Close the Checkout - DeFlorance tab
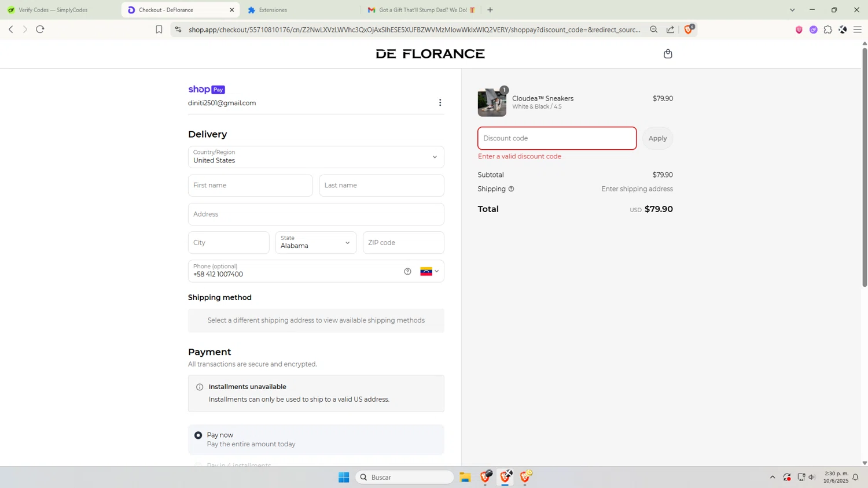Image resolution: width=868 pixels, height=488 pixels. pyautogui.click(x=232, y=10)
